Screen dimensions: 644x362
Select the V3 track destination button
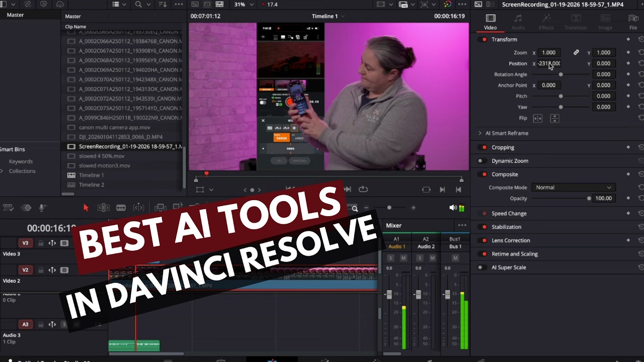point(25,243)
